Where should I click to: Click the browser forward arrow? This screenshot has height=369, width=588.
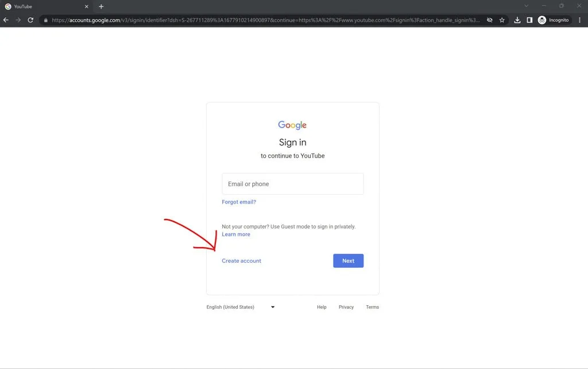[x=18, y=20]
